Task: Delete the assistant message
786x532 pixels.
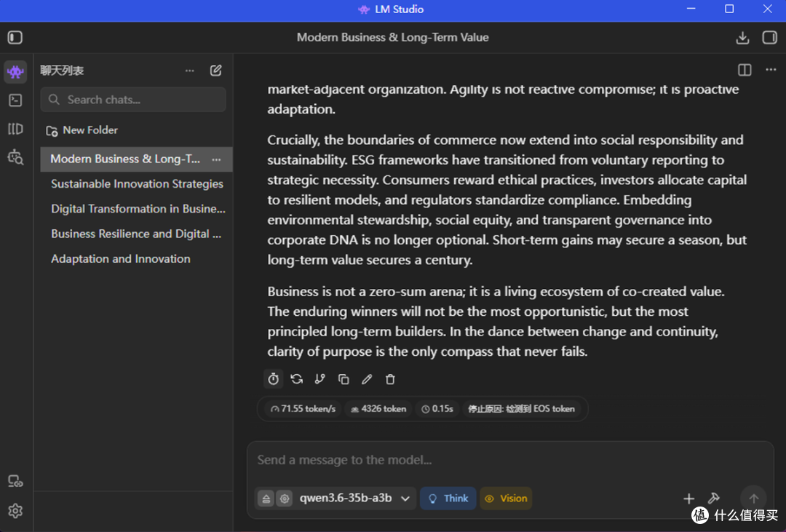Action: pyautogui.click(x=390, y=379)
